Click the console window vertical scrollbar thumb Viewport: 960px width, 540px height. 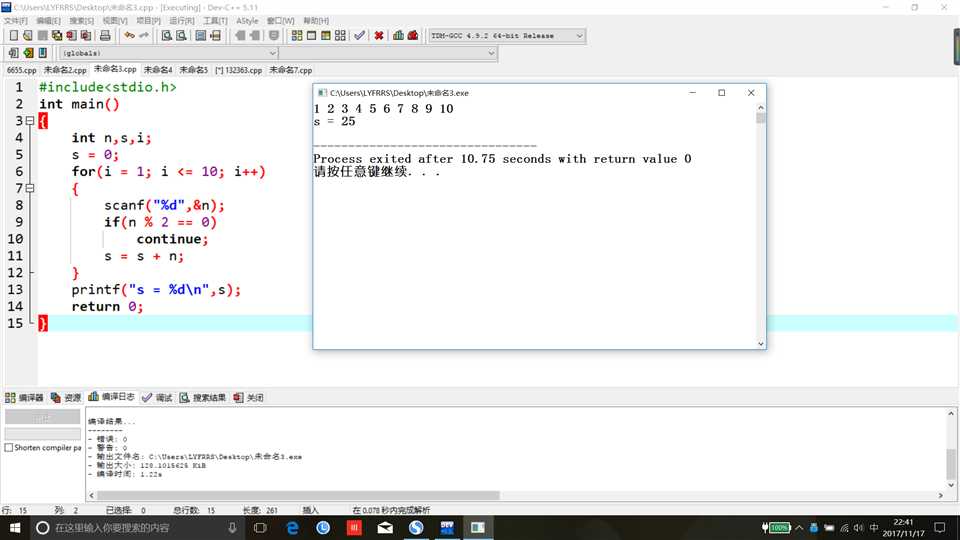pyautogui.click(x=760, y=118)
